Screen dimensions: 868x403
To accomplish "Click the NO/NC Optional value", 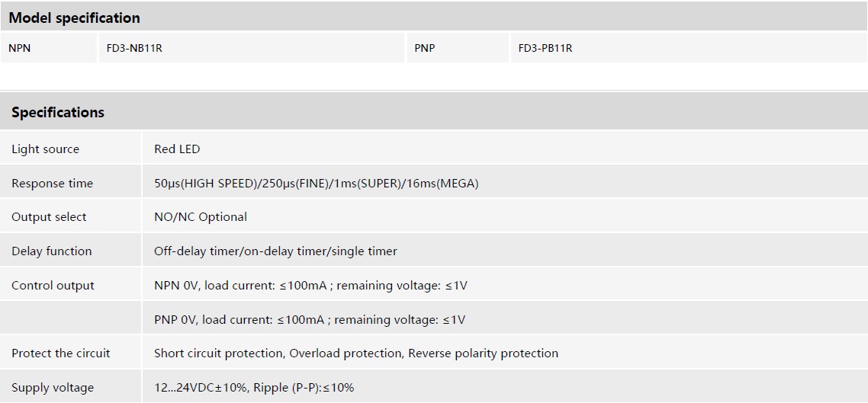I will [201, 217].
